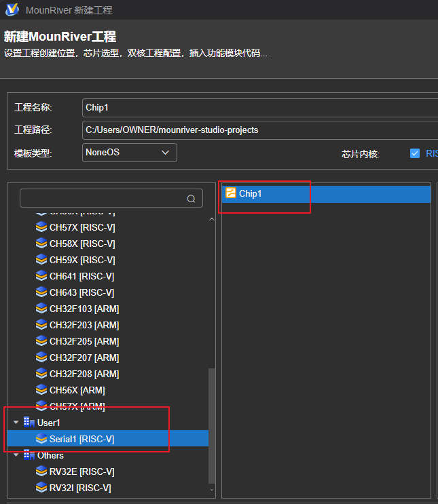Image resolution: width=438 pixels, height=504 pixels.
Task: Click the RV32E [RISC-V] series icon
Action: 41,471
